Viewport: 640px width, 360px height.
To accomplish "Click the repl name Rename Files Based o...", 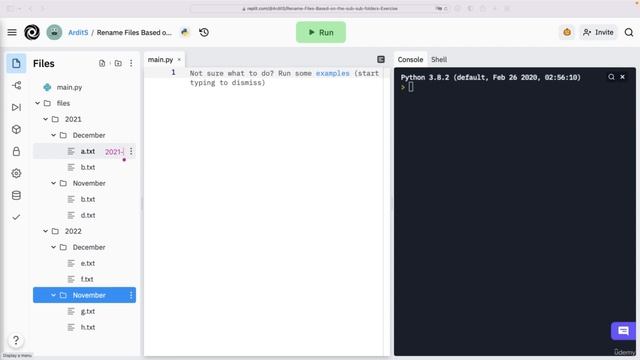I will (134, 32).
